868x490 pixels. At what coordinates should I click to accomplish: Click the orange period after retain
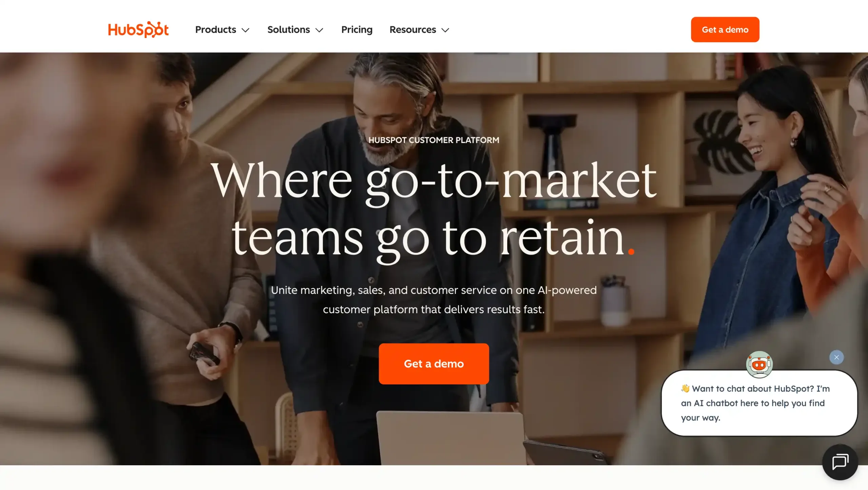[x=631, y=251]
